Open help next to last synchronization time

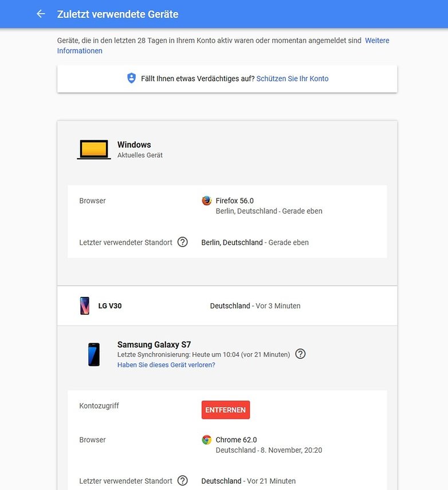(x=300, y=354)
